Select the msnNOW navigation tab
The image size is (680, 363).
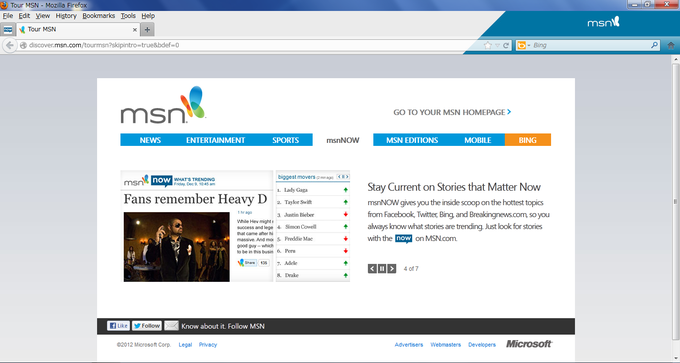[343, 140]
